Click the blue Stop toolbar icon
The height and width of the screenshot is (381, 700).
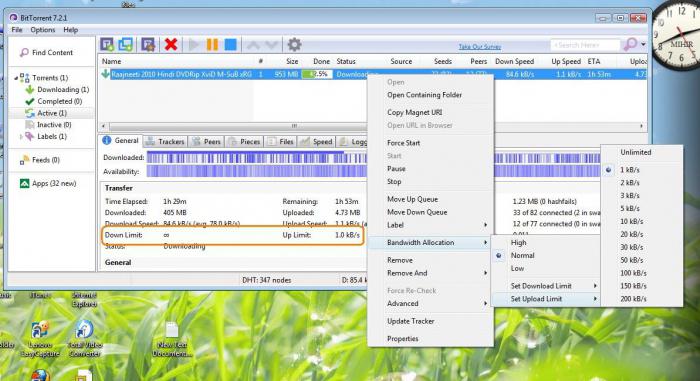[230, 44]
